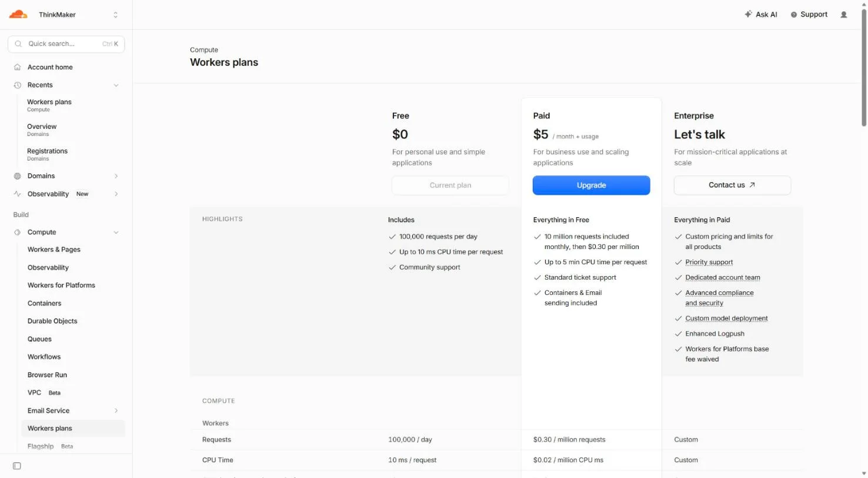Image resolution: width=868 pixels, height=478 pixels.
Task: Open the ThinkMaker account switcher
Action: pos(66,15)
